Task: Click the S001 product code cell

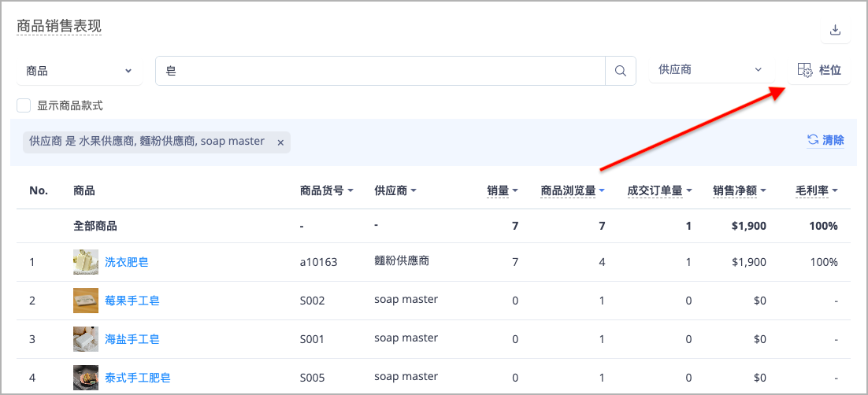Action: pos(312,339)
